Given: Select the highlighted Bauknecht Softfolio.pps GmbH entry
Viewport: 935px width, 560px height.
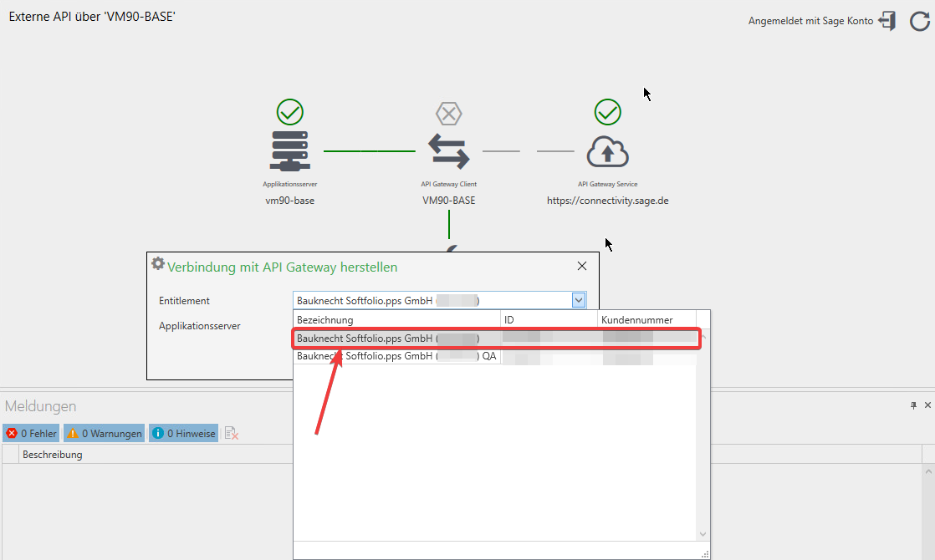Looking at the screenshot, I should pyautogui.click(x=393, y=338).
